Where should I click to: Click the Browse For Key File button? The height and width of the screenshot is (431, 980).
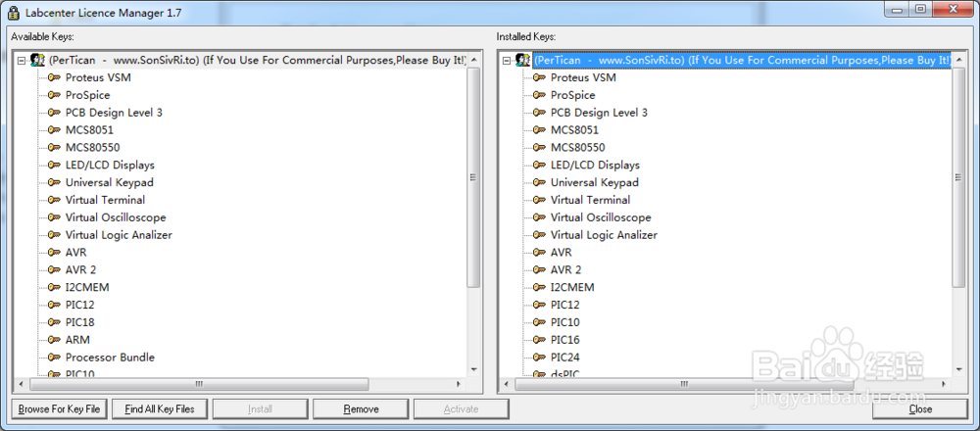click(x=60, y=409)
